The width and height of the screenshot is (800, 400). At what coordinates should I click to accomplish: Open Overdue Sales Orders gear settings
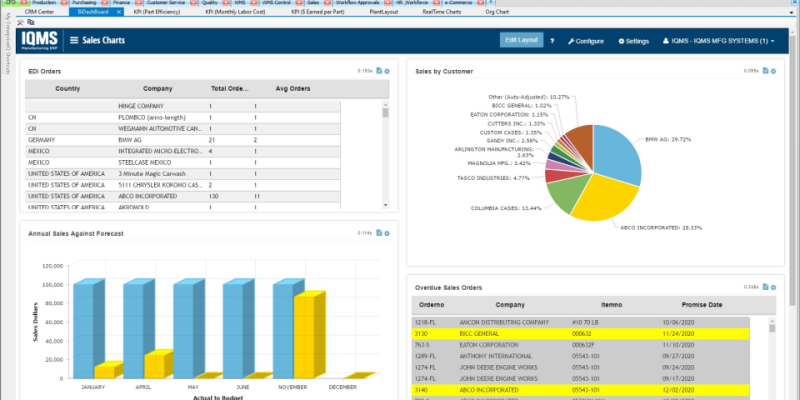[x=773, y=287]
